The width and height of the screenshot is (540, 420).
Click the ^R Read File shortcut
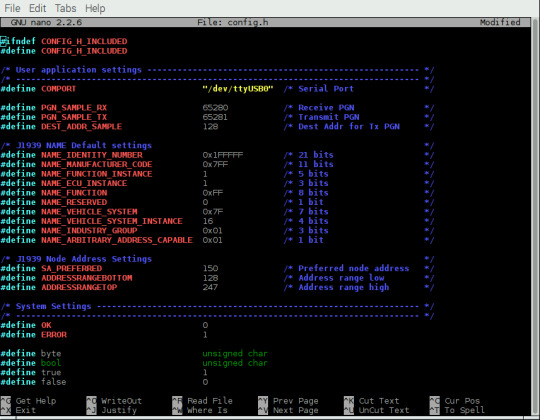tap(202, 401)
